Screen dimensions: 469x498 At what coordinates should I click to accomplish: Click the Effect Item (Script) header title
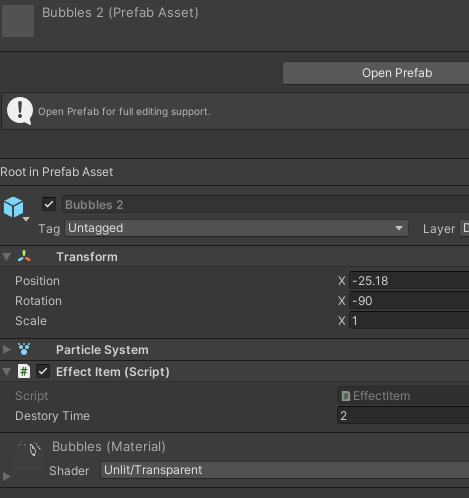coord(113,372)
